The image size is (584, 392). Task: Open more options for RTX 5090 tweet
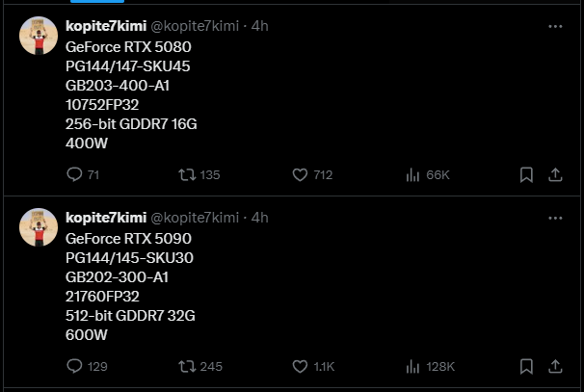tap(555, 217)
